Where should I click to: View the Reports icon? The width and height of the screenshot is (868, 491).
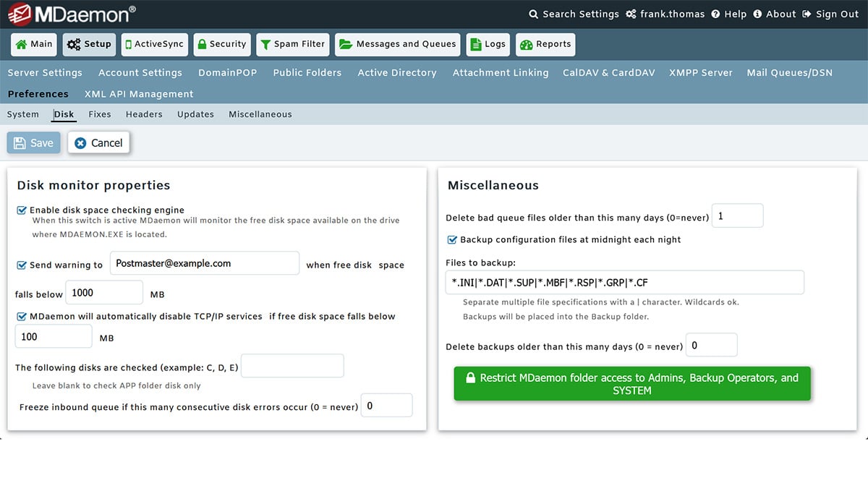click(529, 44)
